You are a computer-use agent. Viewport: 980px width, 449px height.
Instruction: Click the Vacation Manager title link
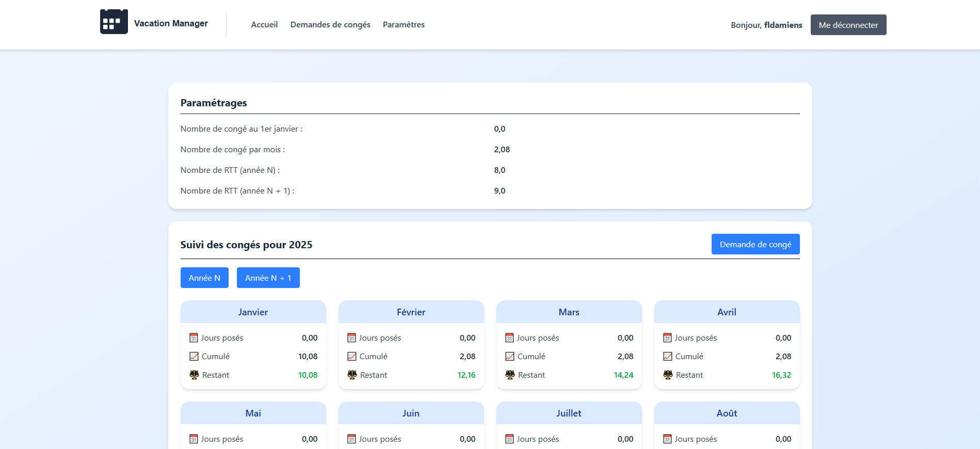point(171,23)
